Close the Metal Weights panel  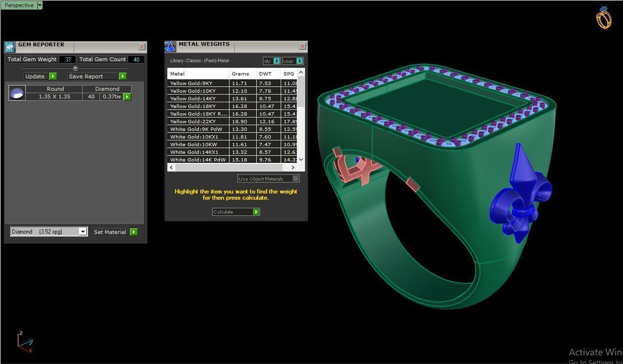302,46
